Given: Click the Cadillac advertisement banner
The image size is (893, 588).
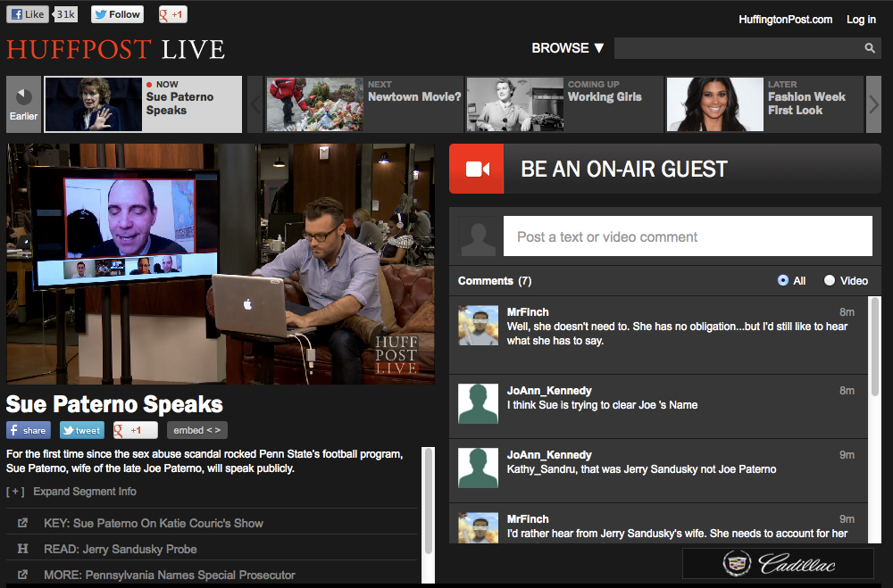Looking at the screenshot, I should point(778,564).
